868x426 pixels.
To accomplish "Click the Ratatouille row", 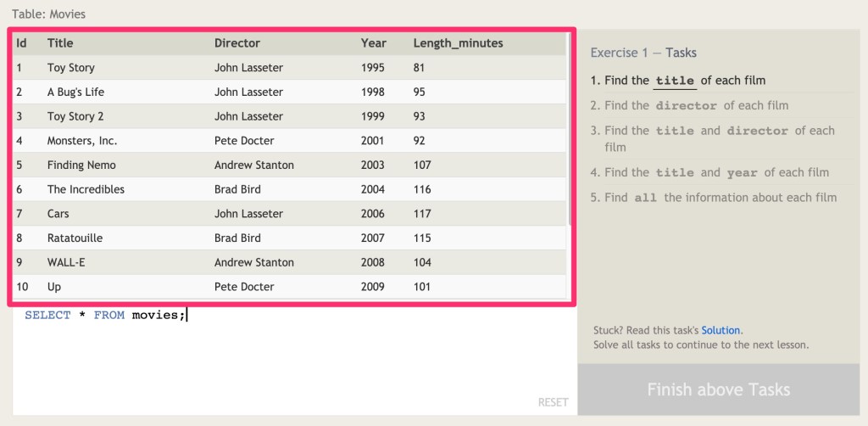I will [x=288, y=238].
